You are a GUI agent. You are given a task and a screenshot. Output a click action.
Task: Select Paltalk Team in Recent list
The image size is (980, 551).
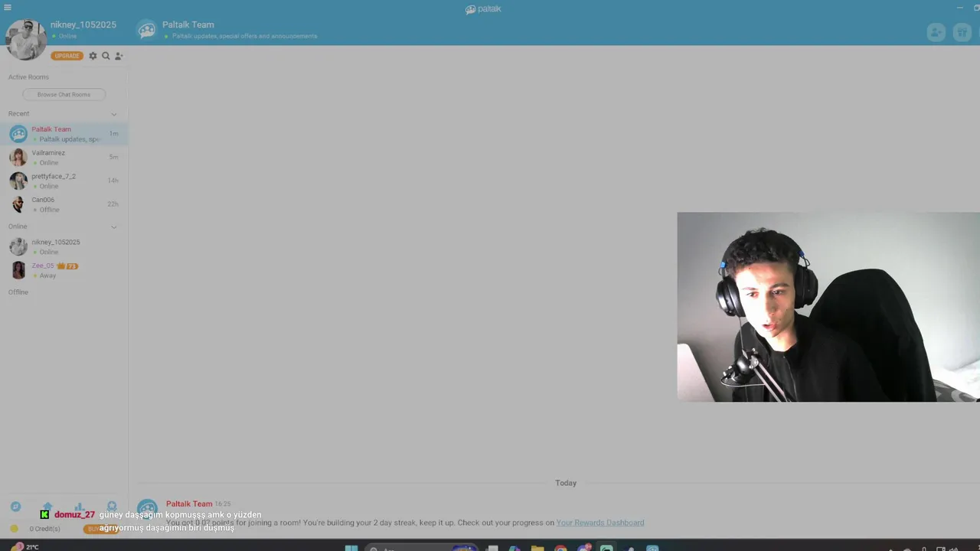click(x=64, y=134)
